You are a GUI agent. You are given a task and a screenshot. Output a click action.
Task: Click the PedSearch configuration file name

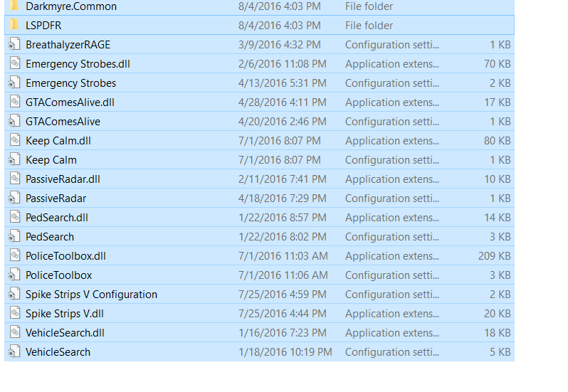50,237
